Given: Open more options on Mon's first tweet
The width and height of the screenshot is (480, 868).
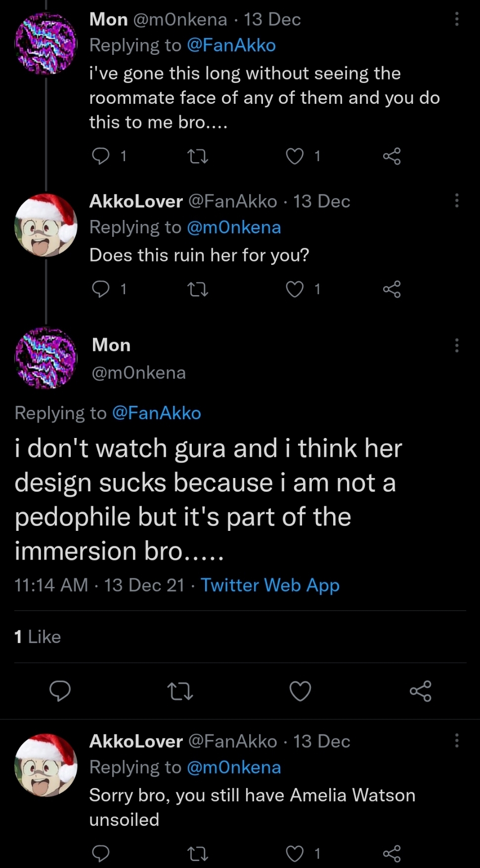Looking at the screenshot, I should tap(456, 19).
